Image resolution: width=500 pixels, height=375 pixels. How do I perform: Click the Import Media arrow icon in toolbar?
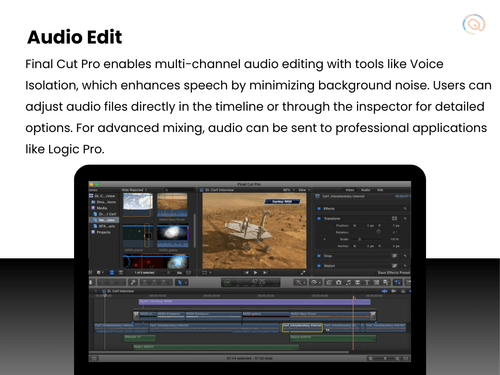click(x=90, y=282)
